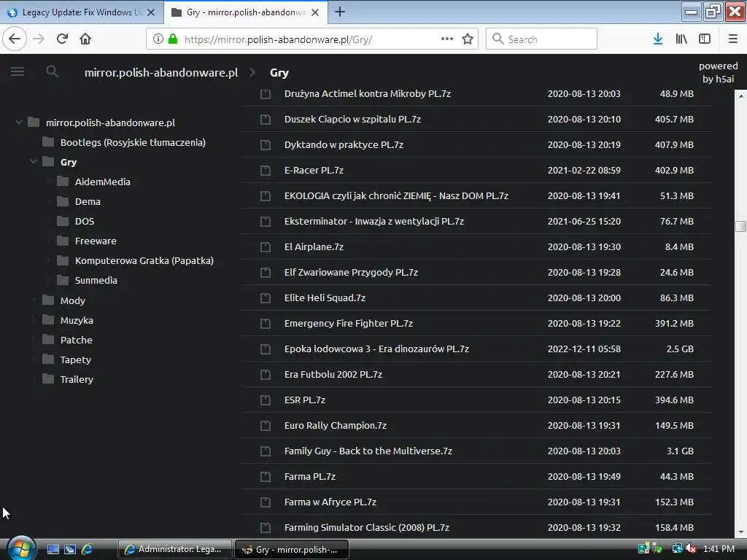The height and width of the screenshot is (560, 747).
Task: Go back using Firefox back arrow
Action: click(15, 39)
